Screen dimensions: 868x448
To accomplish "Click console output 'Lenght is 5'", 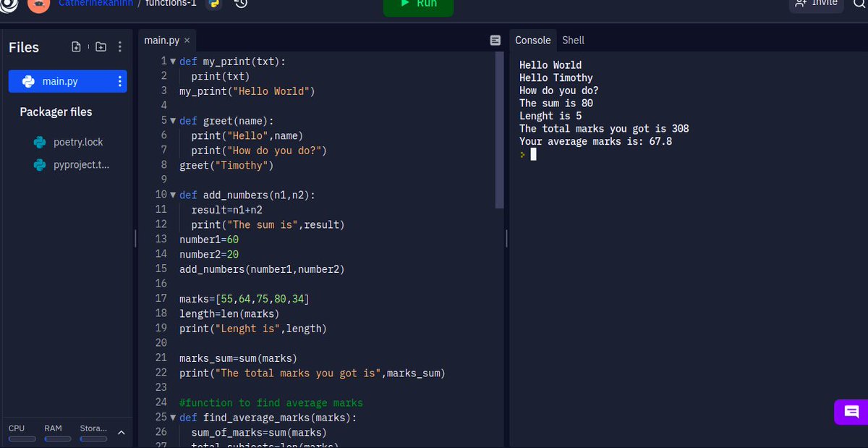I will [550, 116].
